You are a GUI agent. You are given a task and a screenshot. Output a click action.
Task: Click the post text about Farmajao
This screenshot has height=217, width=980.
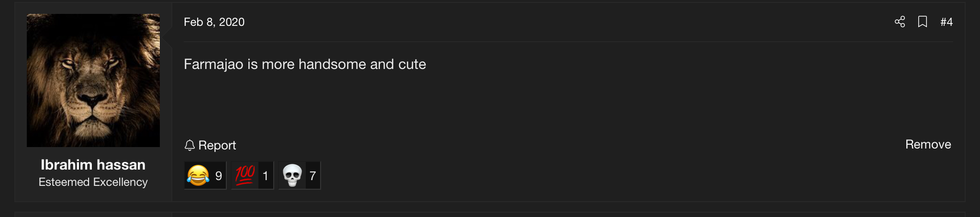pyautogui.click(x=304, y=65)
